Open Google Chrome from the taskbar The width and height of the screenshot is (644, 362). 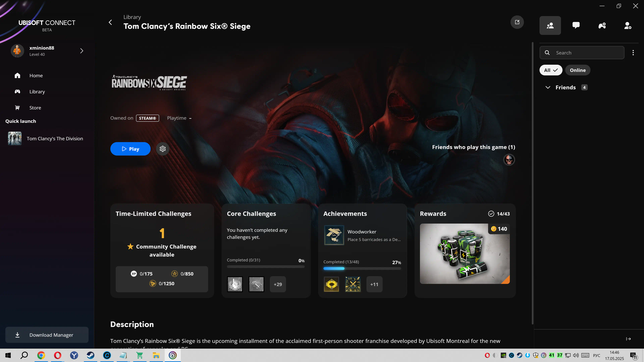tap(41, 355)
